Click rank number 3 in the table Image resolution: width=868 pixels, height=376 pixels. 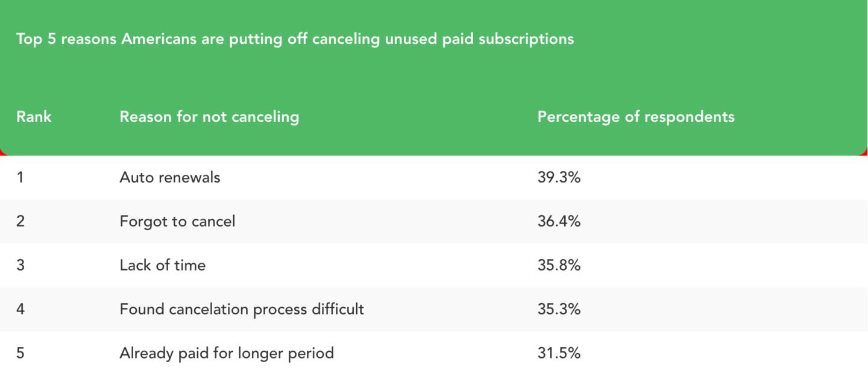(20, 265)
